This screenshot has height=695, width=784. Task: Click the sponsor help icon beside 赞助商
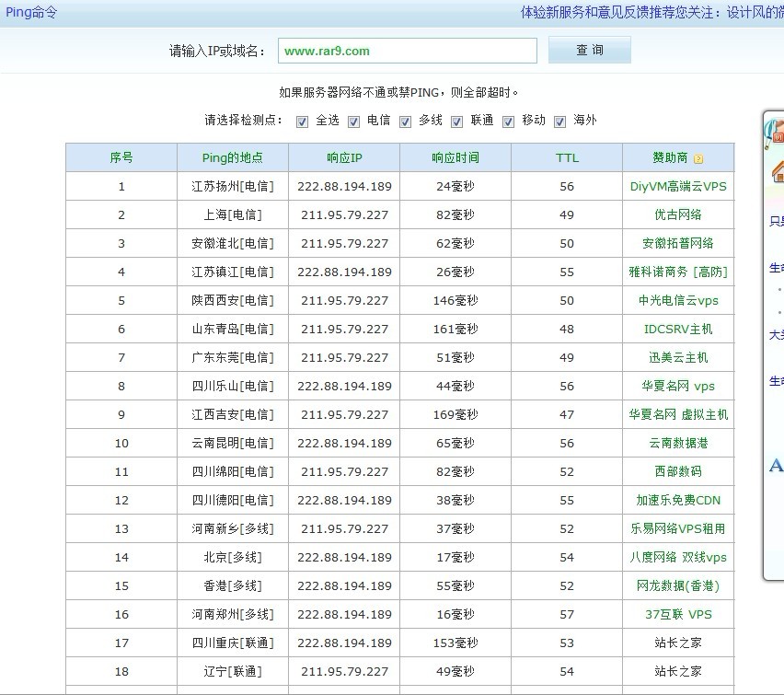698,159
